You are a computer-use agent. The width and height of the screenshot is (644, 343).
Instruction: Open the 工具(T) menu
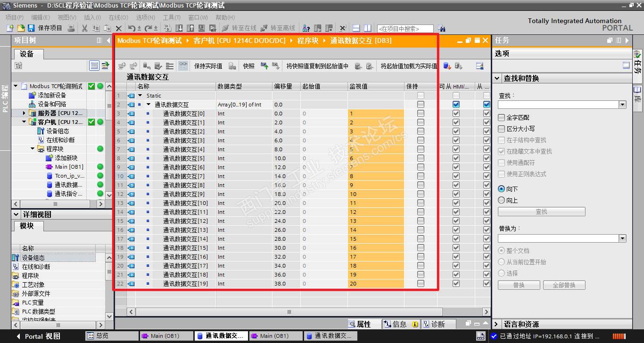[172, 17]
